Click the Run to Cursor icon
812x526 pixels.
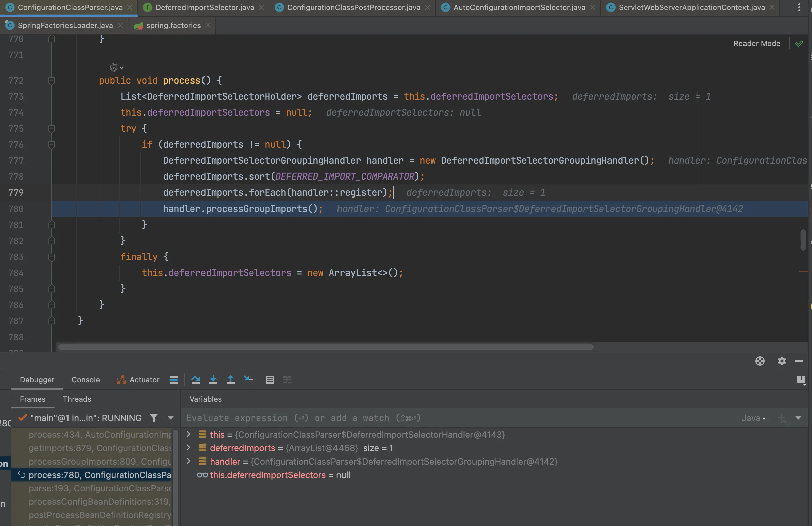(x=248, y=380)
